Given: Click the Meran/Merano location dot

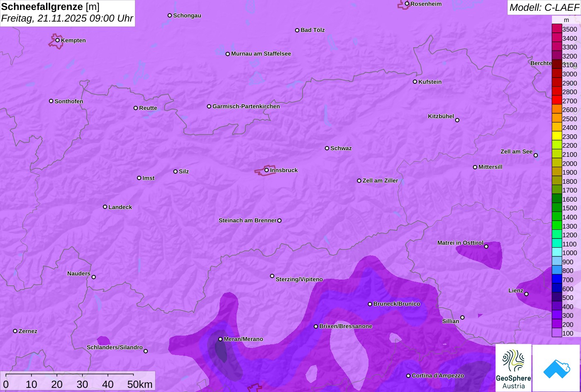Looking at the screenshot, I should [x=220, y=339].
